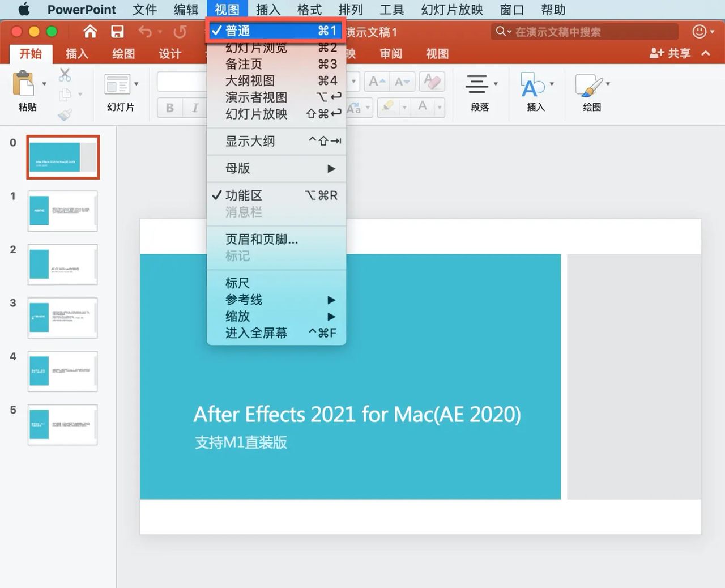This screenshot has width=725, height=588.
Task: Open the 幻灯片放映 menu in menu bar
Action: 451,9
